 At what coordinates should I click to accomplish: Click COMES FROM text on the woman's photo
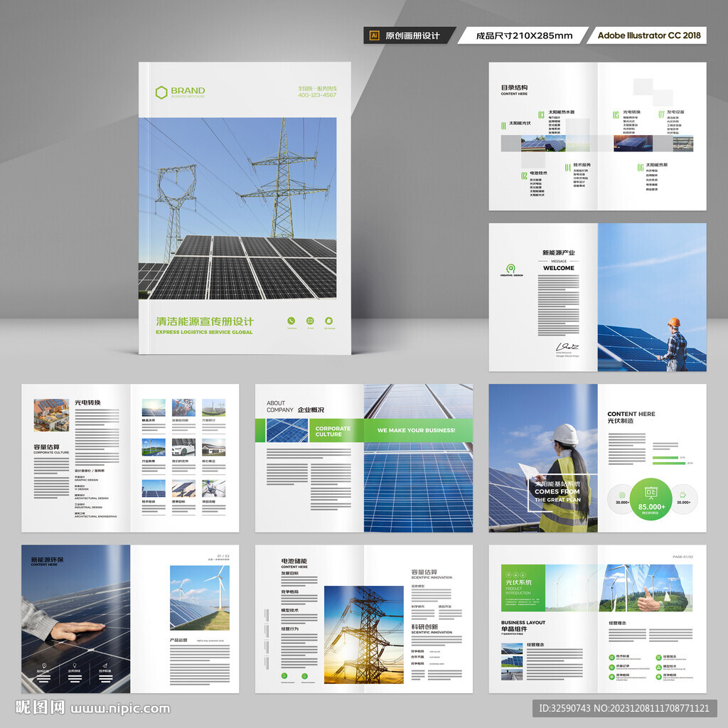point(557,491)
